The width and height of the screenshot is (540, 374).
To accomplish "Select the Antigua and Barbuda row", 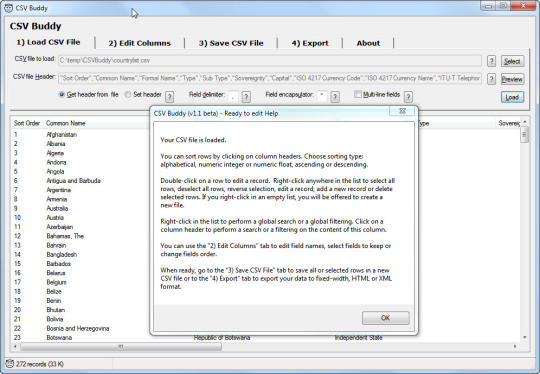I will coord(73,180).
